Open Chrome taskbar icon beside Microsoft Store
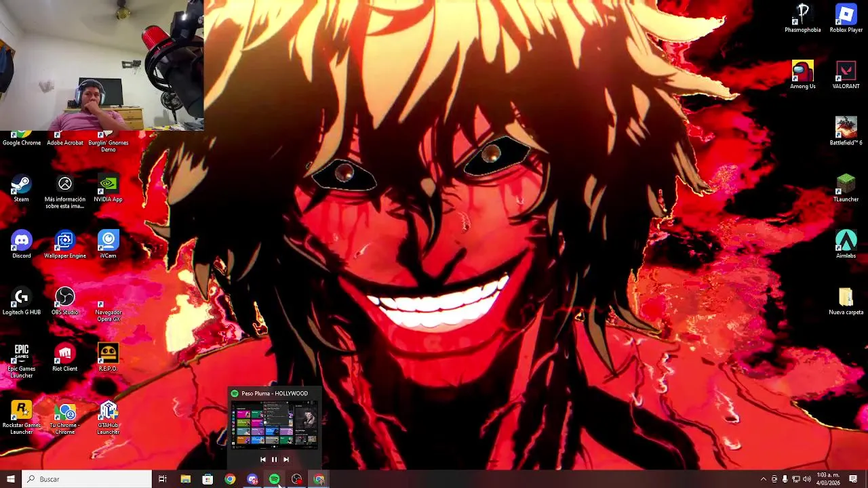Viewport: 868px width, 488px height. click(x=230, y=479)
